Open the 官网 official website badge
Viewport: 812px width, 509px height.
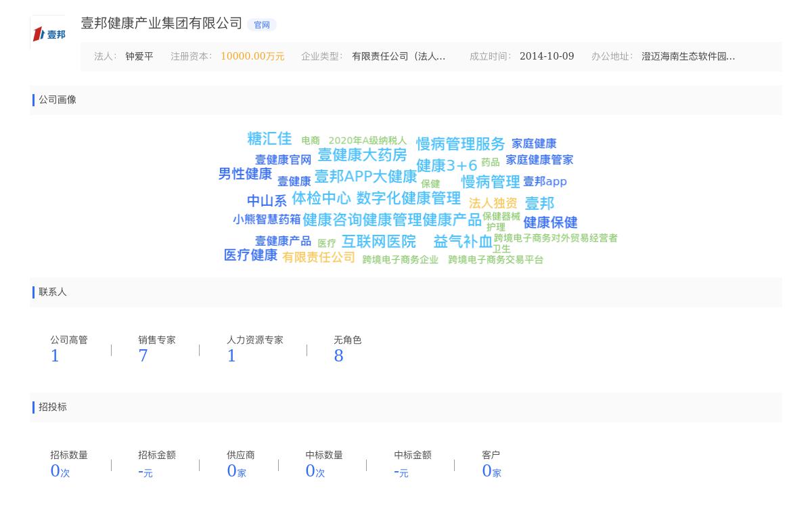click(262, 25)
